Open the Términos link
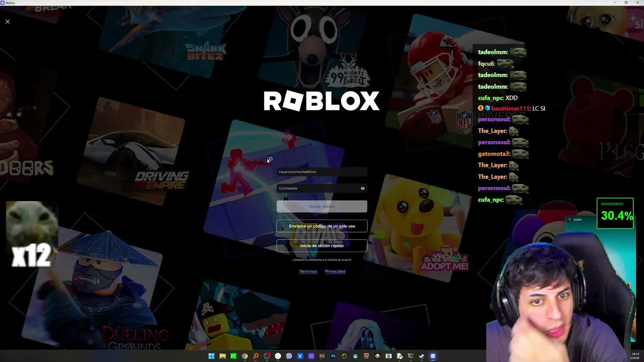This screenshot has width=644, height=362. (x=308, y=271)
